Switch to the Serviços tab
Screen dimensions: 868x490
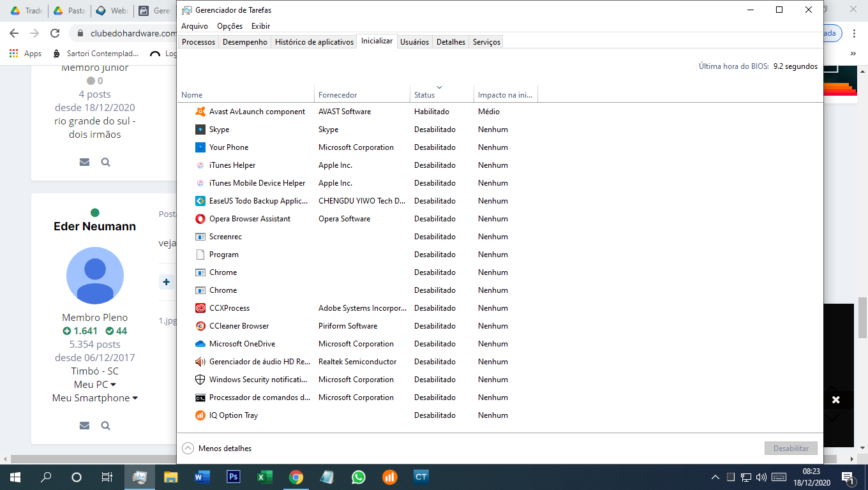click(486, 42)
